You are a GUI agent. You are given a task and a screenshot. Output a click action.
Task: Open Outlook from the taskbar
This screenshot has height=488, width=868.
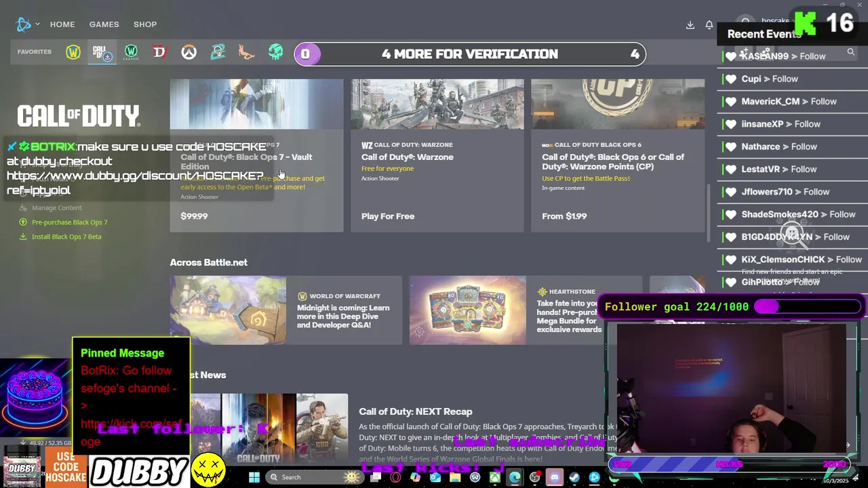point(435,477)
